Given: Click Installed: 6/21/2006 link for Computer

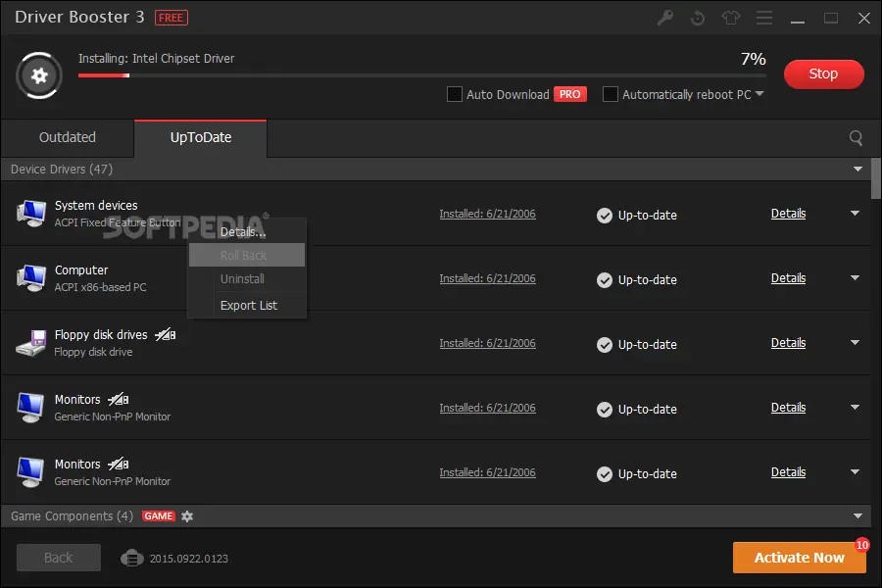Looking at the screenshot, I should tap(487, 278).
